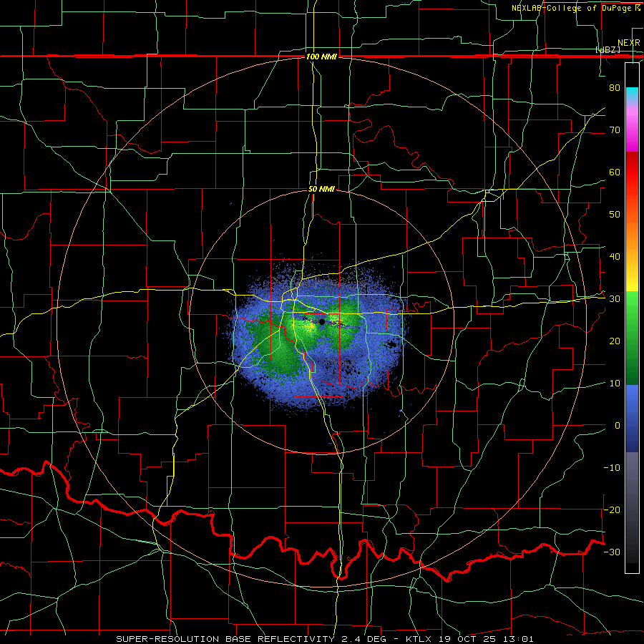Click the yellow high-reflectivity core near the radar
Viewport: 644px width, 644px height.
308,326
